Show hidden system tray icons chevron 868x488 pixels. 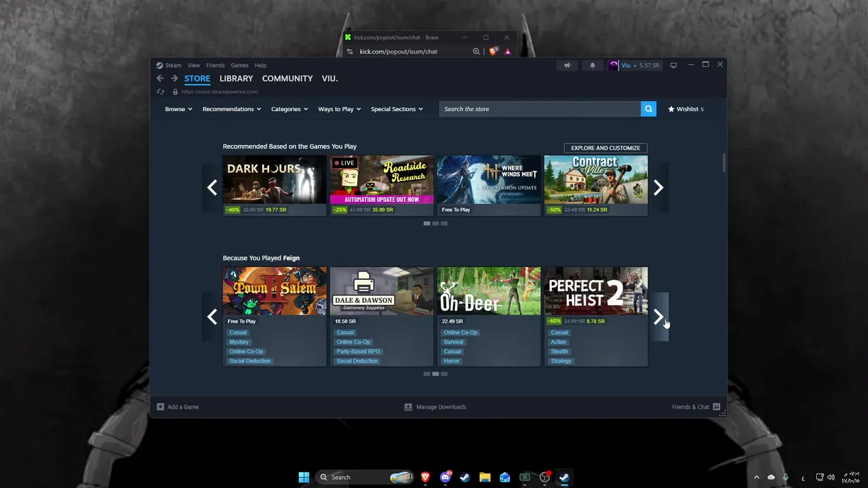click(757, 477)
